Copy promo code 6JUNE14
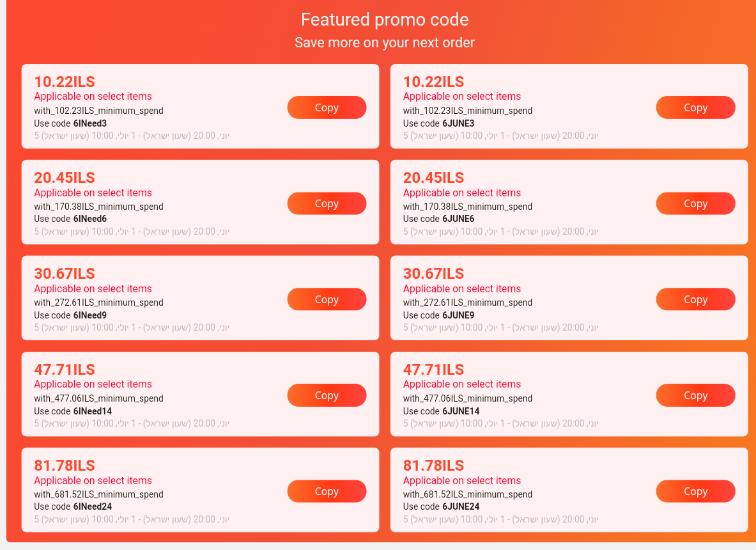This screenshot has width=756, height=550. click(695, 395)
